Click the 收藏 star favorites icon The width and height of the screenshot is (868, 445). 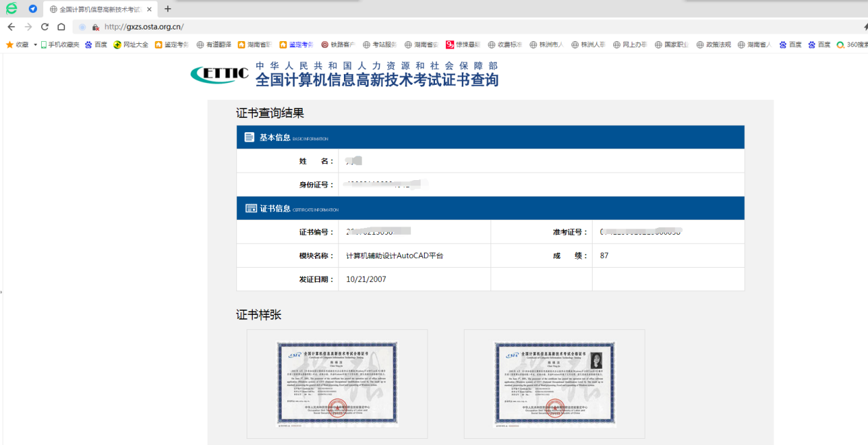click(x=10, y=44)
